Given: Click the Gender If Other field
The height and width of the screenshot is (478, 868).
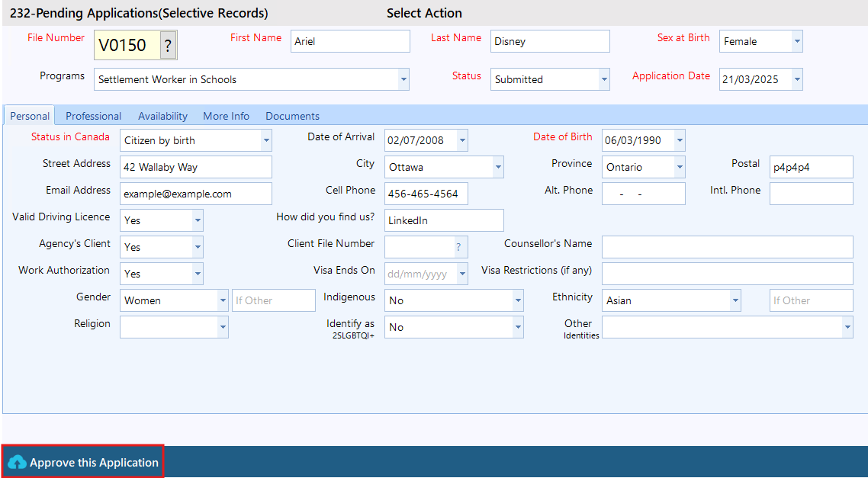Looking at the screenshot, I should point(274,300).
